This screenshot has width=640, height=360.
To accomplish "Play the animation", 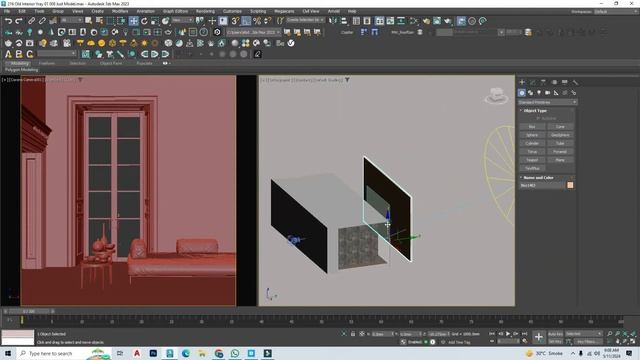I will point(508,334).
